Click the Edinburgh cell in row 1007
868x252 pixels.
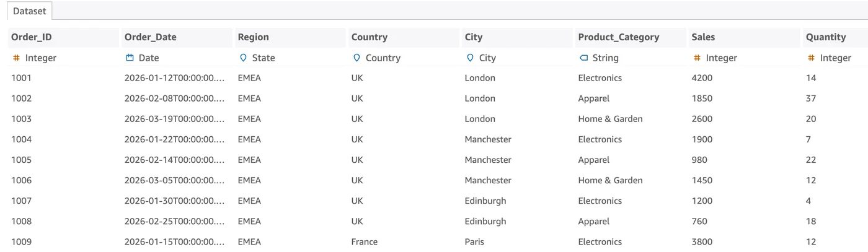point(485,201)
